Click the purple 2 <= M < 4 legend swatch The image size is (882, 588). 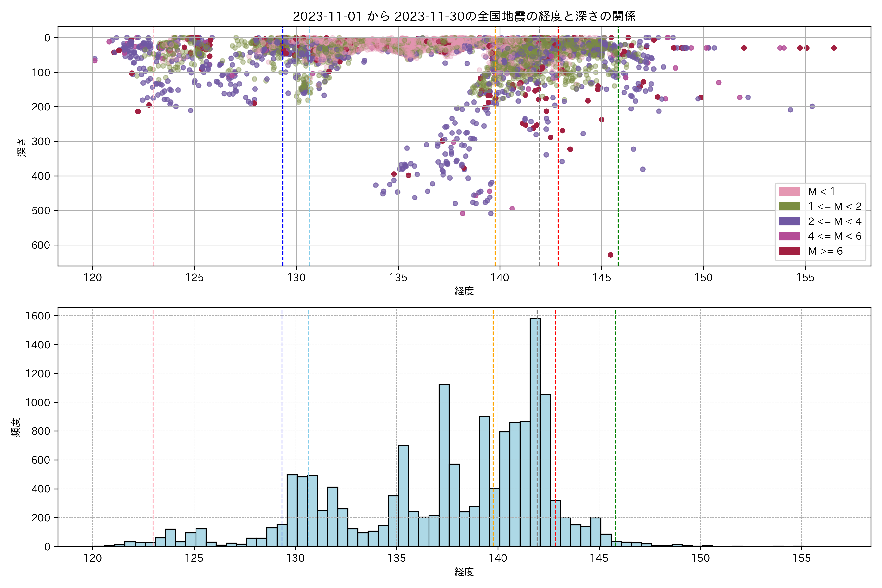point(789,221)
